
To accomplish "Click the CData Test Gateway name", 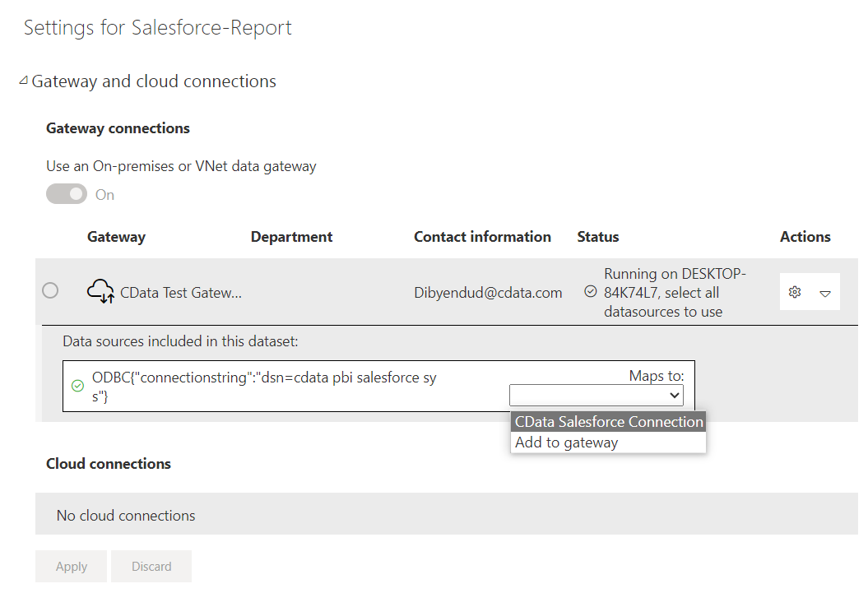I will coord(181,292).
